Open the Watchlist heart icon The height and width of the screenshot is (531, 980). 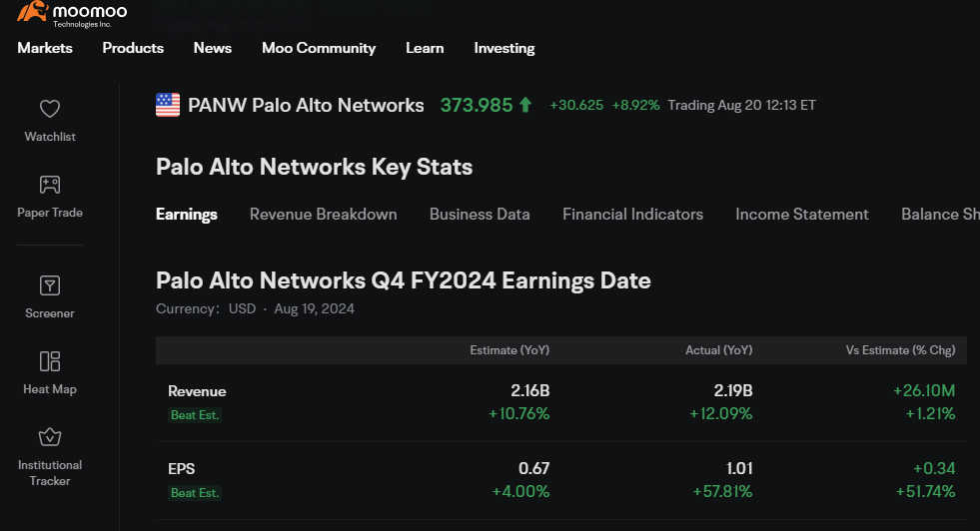pos(50,109)
